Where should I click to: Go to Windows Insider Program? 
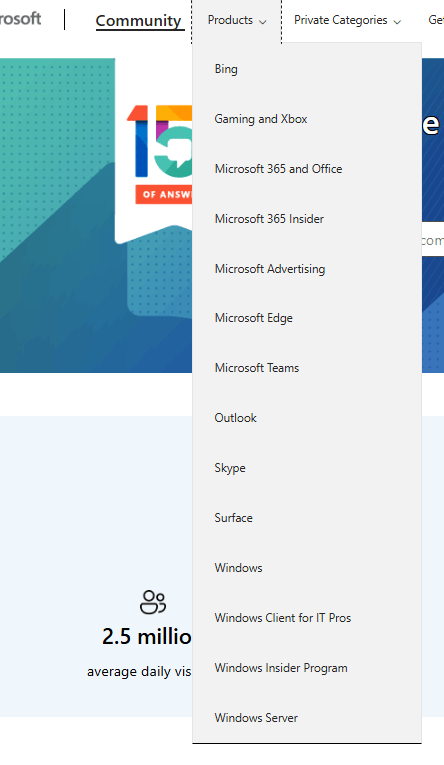coord(307,668)
